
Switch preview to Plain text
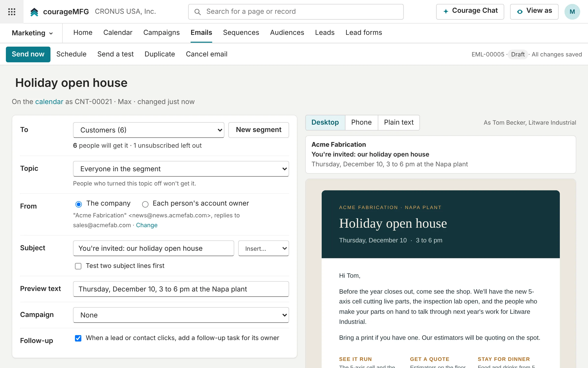pos(399,122)
